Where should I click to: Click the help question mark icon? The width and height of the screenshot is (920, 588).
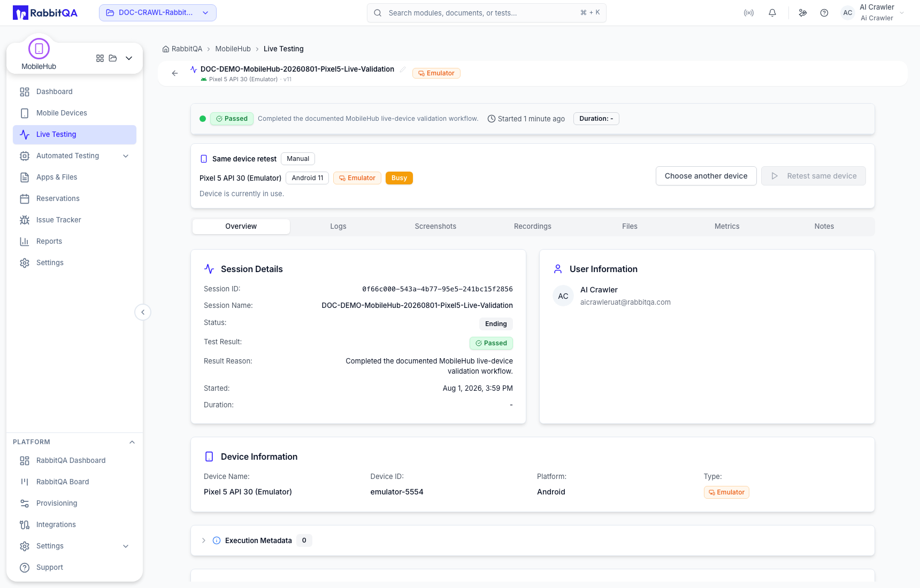824,13
